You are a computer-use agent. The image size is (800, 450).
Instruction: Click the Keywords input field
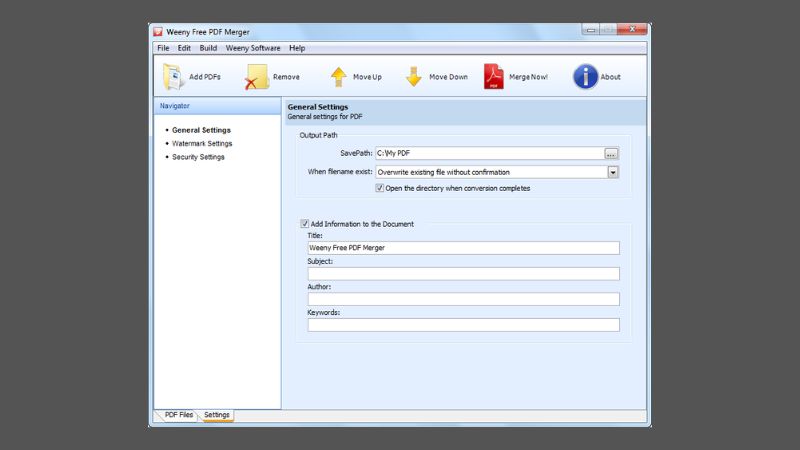coord(463,324)
